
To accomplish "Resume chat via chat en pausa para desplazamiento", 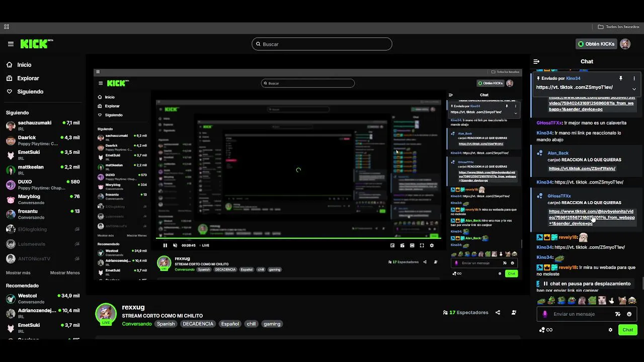I will pos(587,284).
